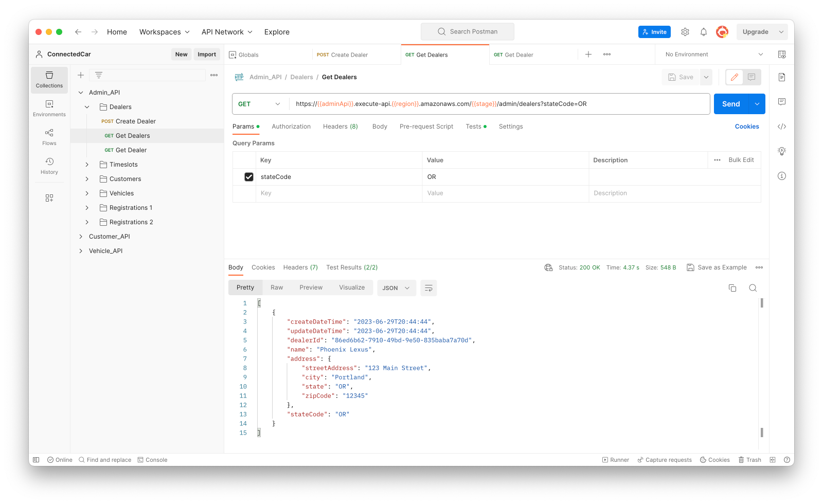The image size is (823, 504).
Task: Click the plus icon to create new collection
Action: [81, 75]
